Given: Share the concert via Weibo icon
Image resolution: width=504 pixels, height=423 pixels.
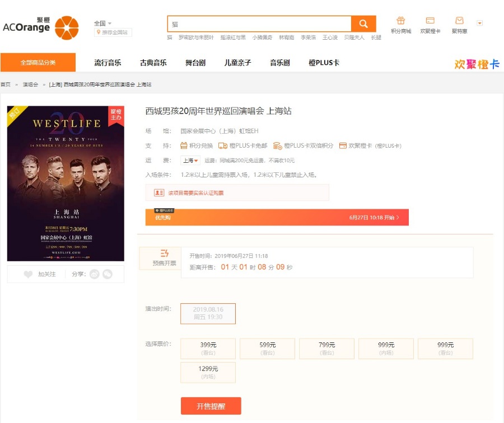Looking at the screenshot, I should 95,274.
